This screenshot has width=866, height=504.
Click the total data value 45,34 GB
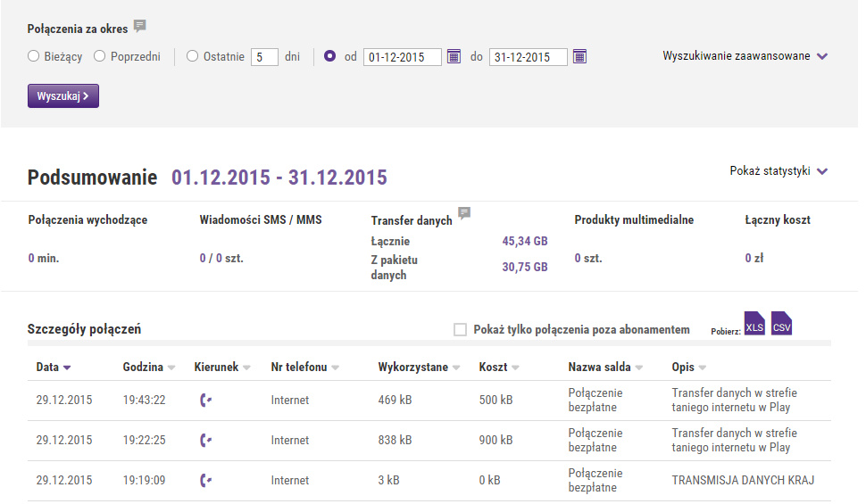pyautogui.click(x=525, y=241)
